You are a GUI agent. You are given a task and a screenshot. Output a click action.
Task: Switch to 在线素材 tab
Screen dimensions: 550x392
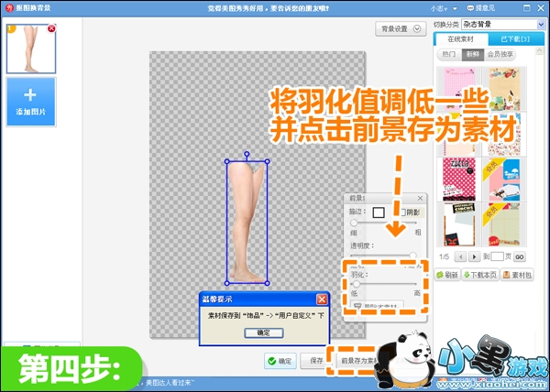(460, 38)
